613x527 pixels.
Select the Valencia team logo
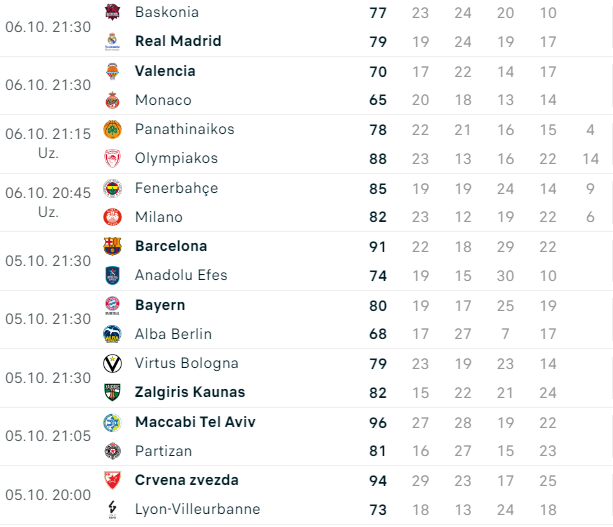click(113, 71)
